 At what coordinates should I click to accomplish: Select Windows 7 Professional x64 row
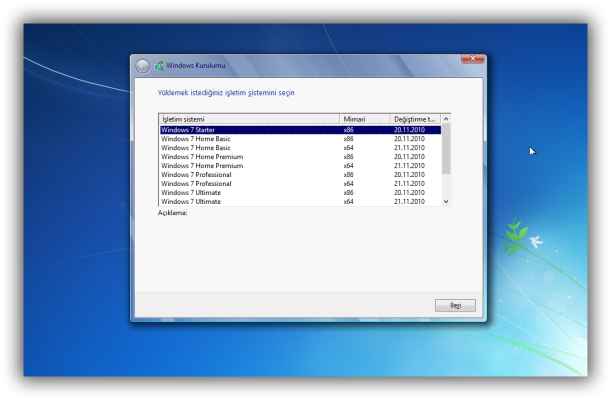300,183
